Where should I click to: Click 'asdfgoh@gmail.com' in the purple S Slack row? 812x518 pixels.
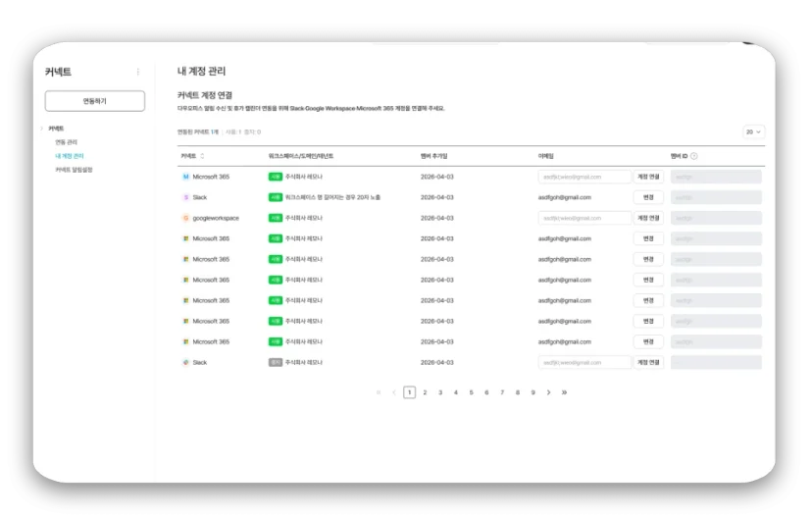click(x=565, y=197)
